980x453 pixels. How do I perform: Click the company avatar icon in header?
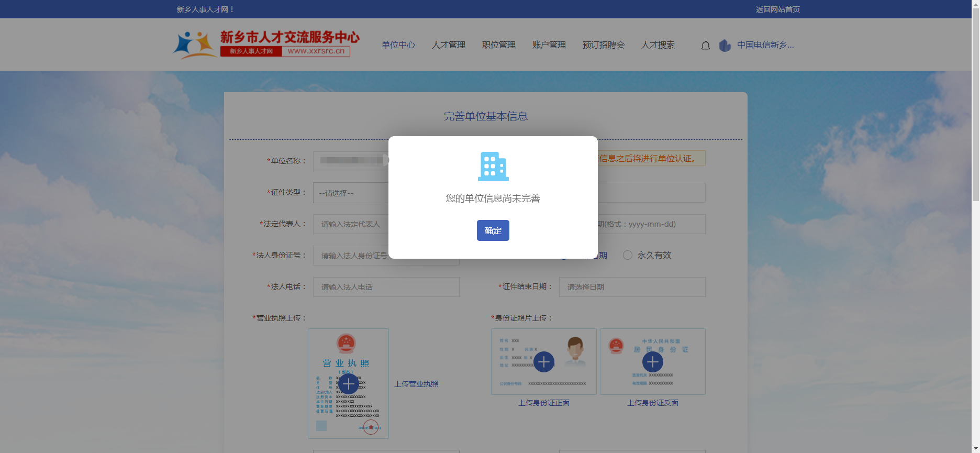[x=725, y=46]
